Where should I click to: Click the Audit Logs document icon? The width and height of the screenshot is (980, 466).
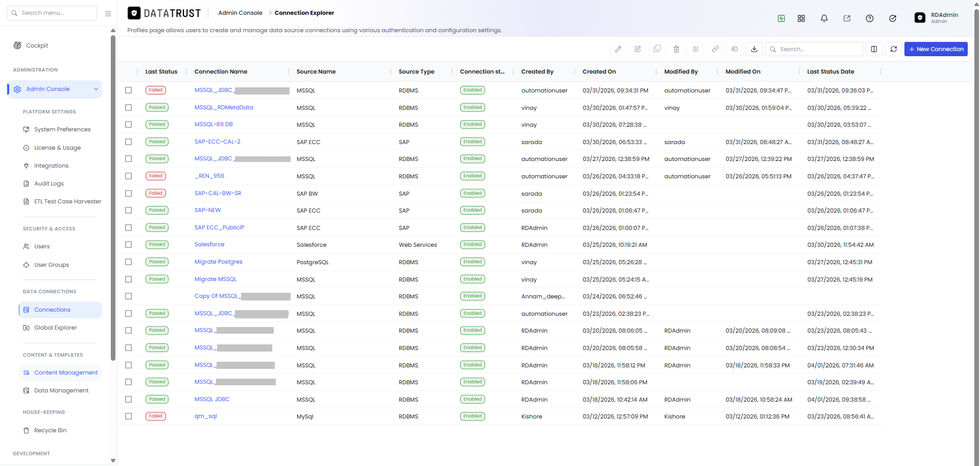point(26,183)
